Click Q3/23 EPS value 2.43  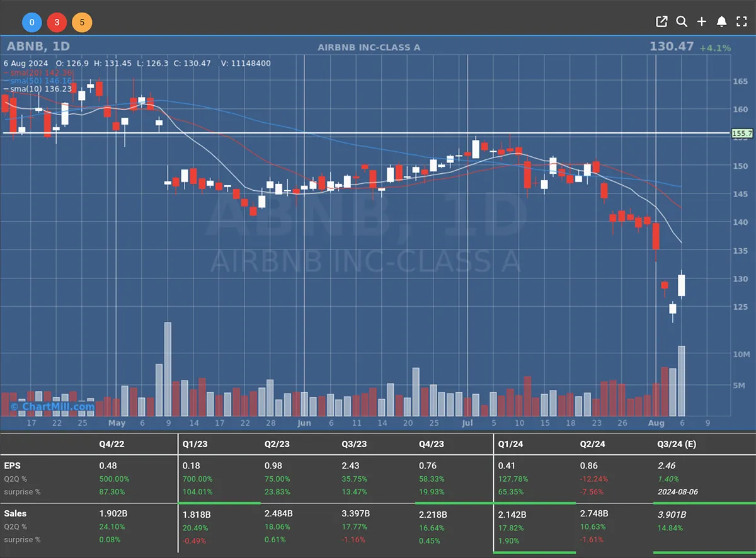[350, 467]
